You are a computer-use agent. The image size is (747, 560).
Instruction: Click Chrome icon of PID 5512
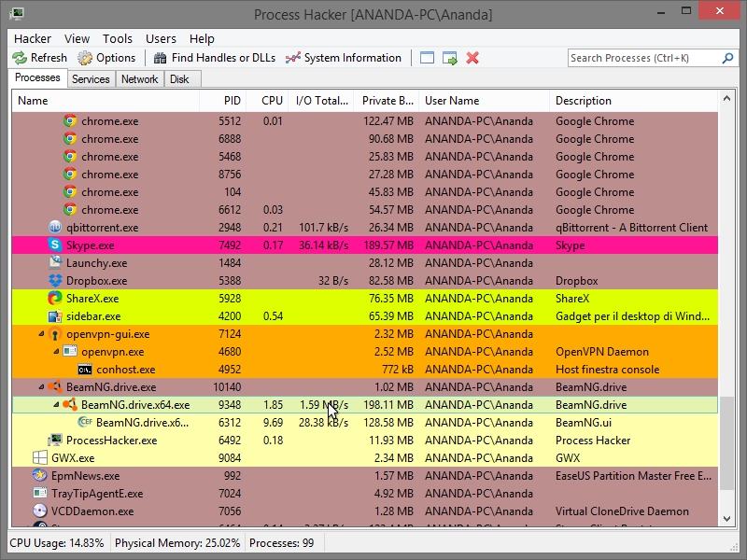70,121
